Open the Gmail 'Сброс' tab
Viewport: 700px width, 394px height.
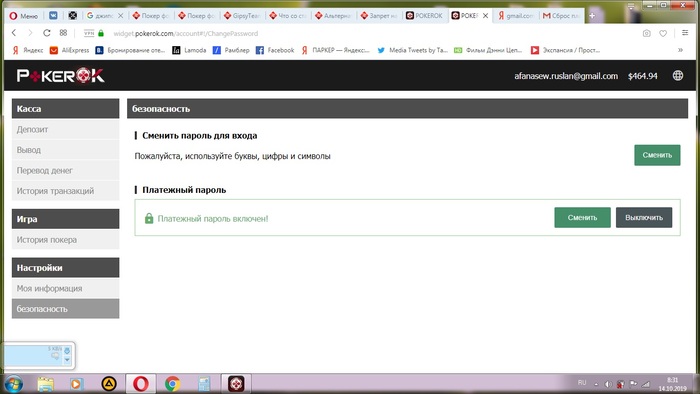tap(561, 16)
